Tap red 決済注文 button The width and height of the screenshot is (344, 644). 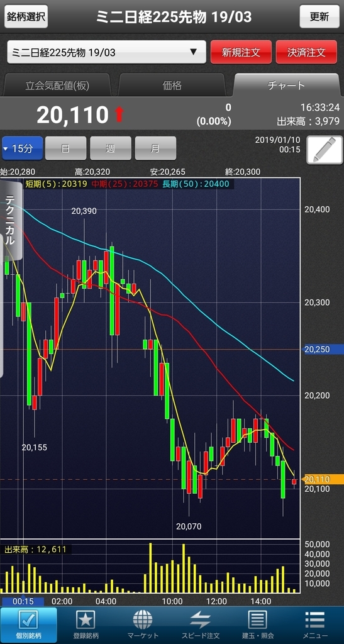point(306,52)
